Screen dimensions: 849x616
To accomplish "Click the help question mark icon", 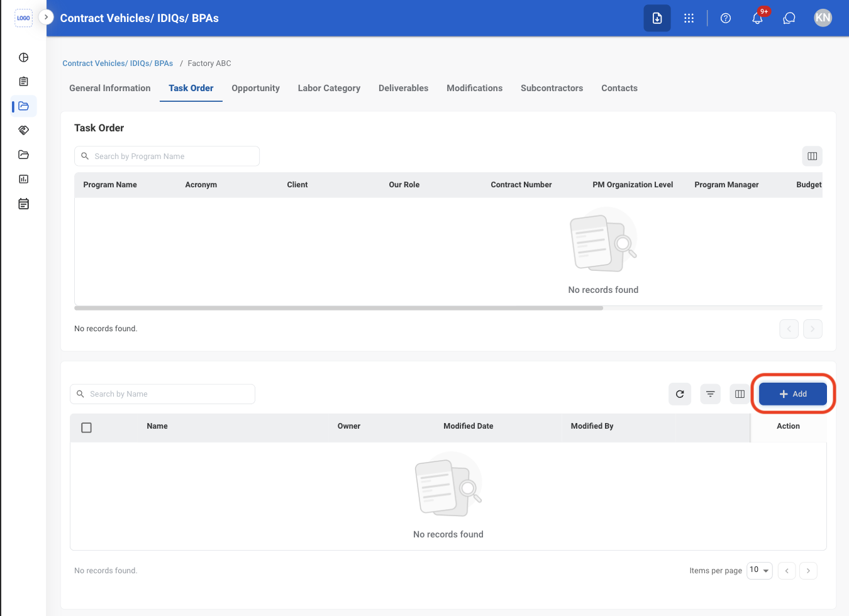I will pos(726,18).
